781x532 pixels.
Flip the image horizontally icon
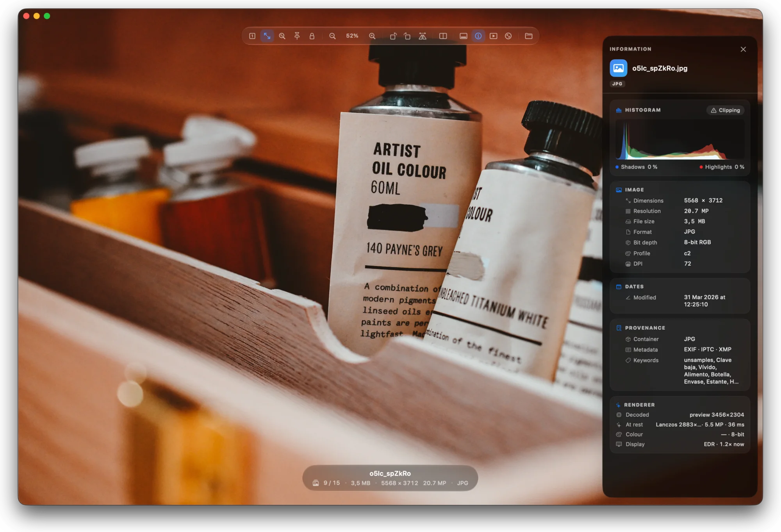point(423,36)
